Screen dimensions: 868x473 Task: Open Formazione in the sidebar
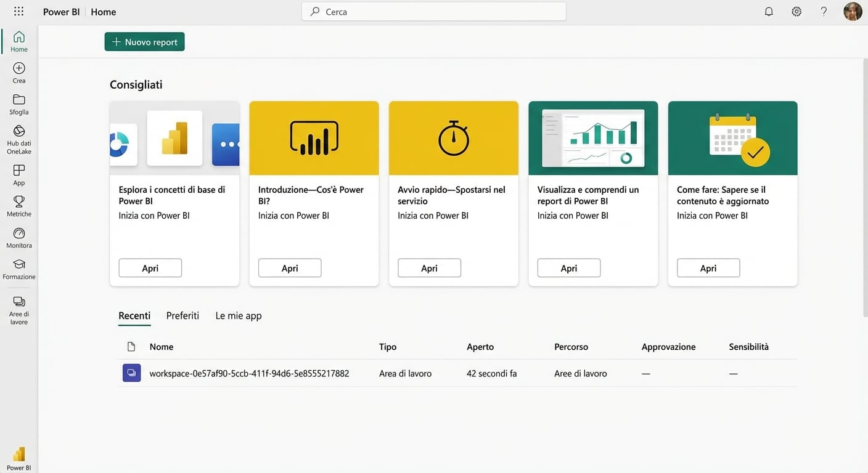coord(19,269)
